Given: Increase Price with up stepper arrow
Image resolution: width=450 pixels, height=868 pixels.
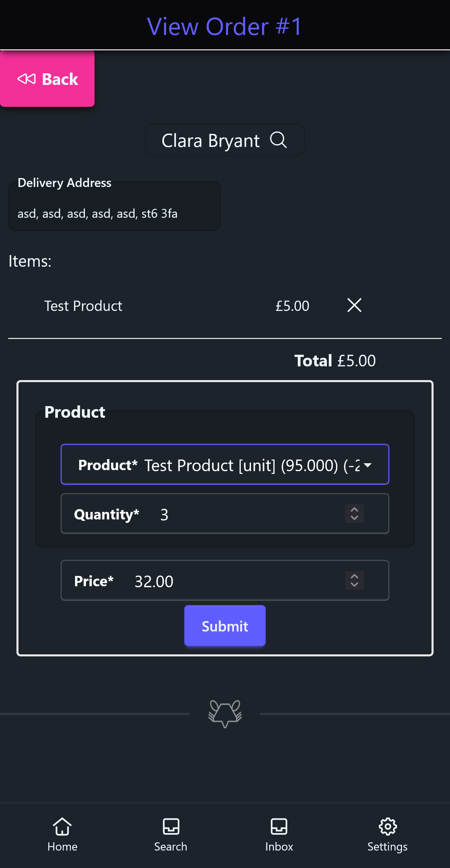Looking at the screenshot, I should (x=354, y=576).
